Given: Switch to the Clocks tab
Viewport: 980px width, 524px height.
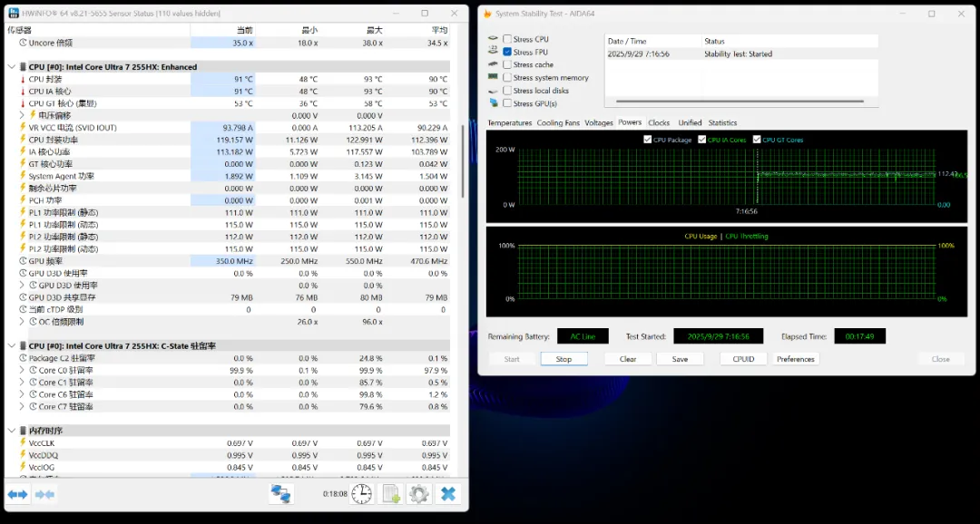Looking at the screenshot, I should click(x=659, y=123).
